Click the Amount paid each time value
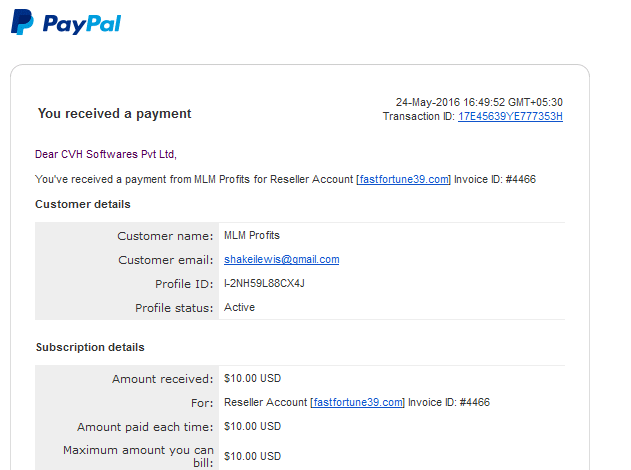631x470 pixels. point(252,426)
